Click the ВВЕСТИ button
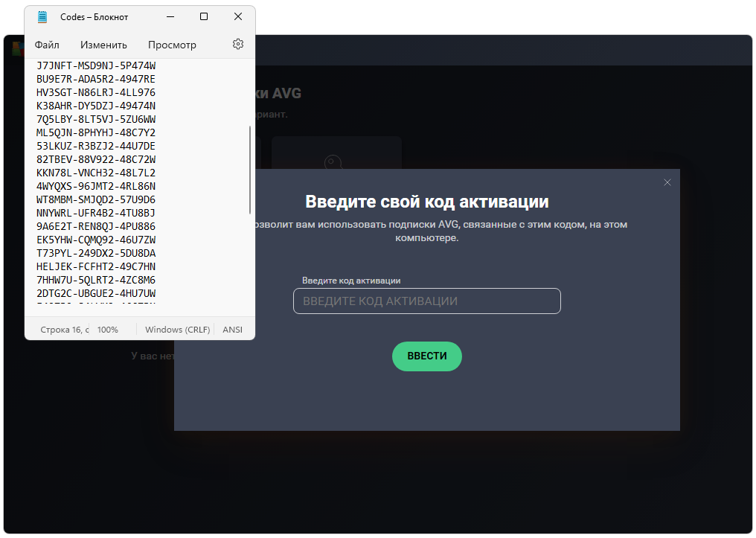This screenshot has height=538, width=756. click(x=426, y=356)
